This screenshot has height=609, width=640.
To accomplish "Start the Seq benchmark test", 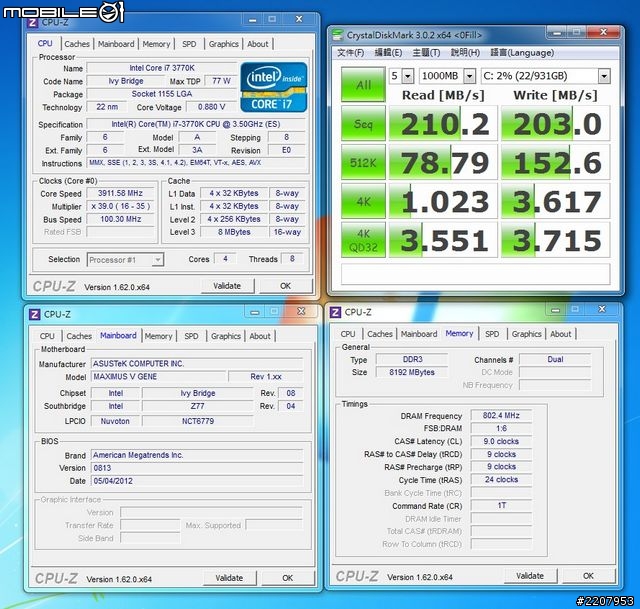I will coord(363,123).
